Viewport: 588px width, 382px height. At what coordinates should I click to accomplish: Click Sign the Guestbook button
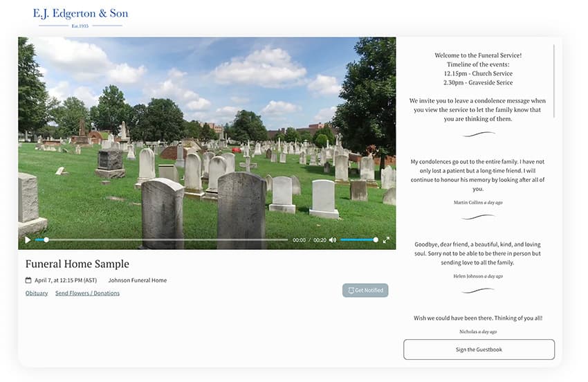pyautogui.click(x=479, y=349)
